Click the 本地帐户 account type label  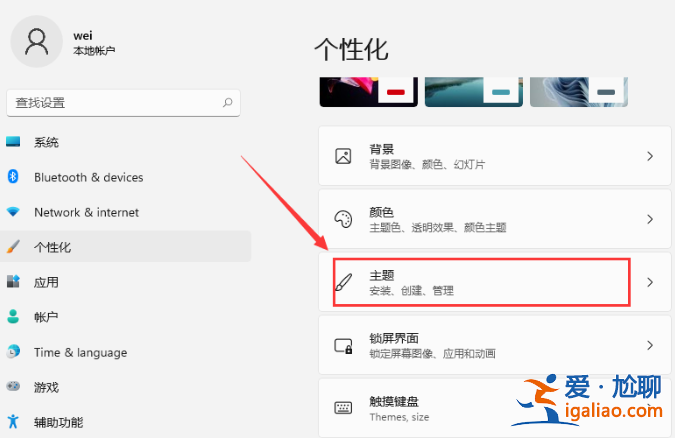point(94,51)
